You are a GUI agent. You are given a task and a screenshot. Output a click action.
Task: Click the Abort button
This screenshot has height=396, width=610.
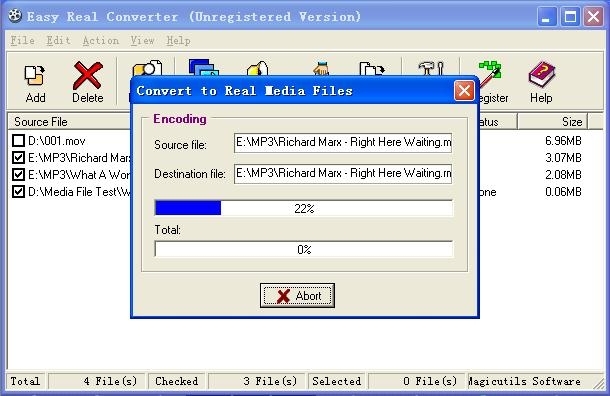tap(297, 296)
